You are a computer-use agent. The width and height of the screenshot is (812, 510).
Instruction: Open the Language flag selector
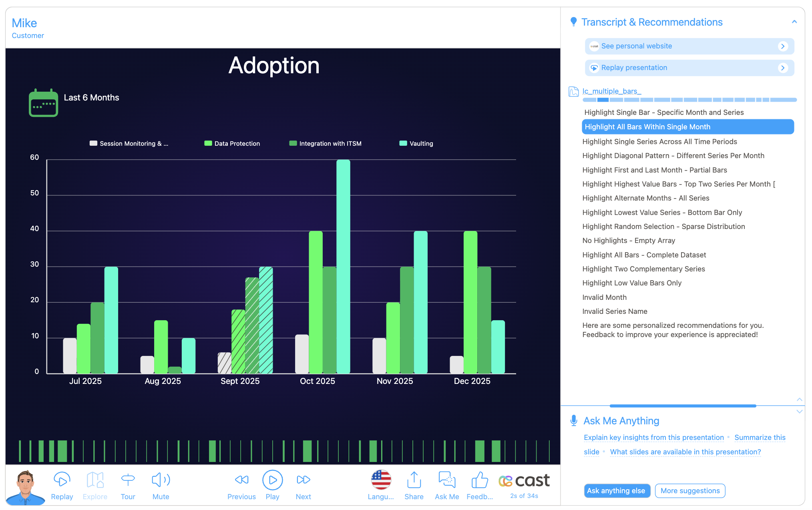pyautogui.click(x=381, y=480)
